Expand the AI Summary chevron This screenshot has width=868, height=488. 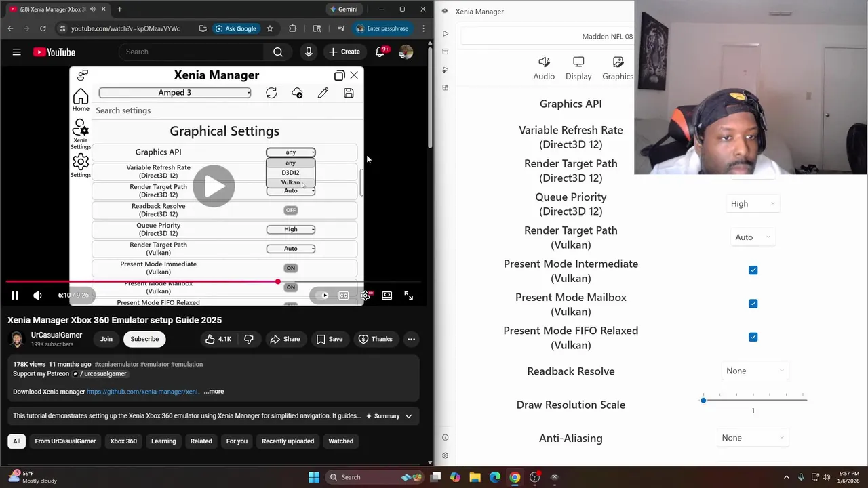click(408, 416)
